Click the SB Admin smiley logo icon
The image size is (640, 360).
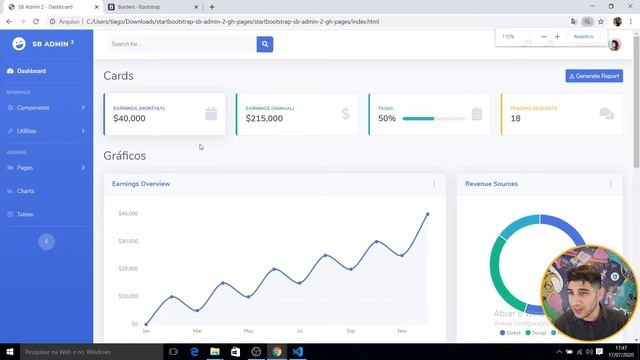(x=19, y=44)
